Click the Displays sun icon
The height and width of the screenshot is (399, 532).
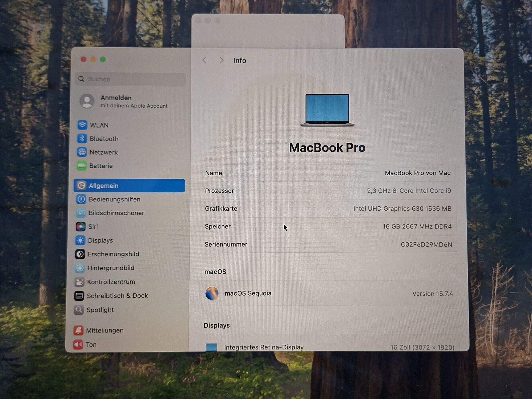point(80,240)
